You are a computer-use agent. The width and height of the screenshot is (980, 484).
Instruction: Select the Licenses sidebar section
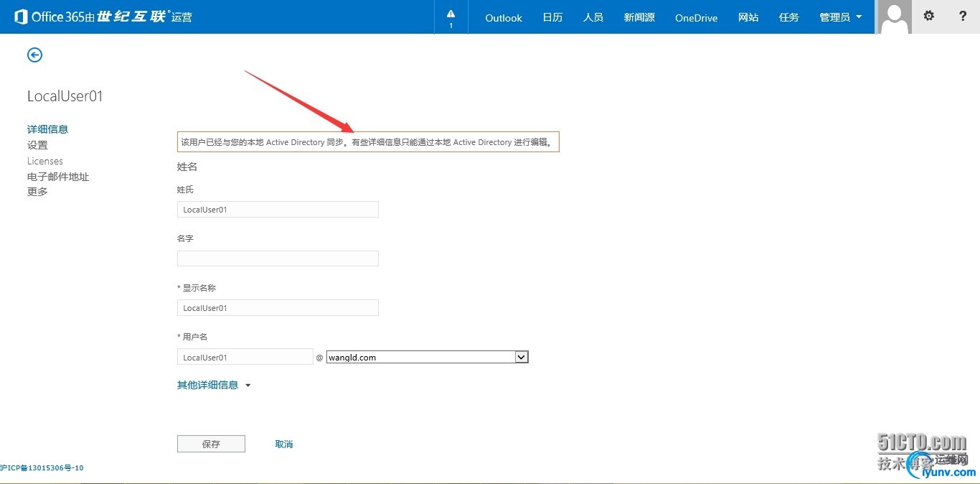pyautogui.click(x=45, y=161)
